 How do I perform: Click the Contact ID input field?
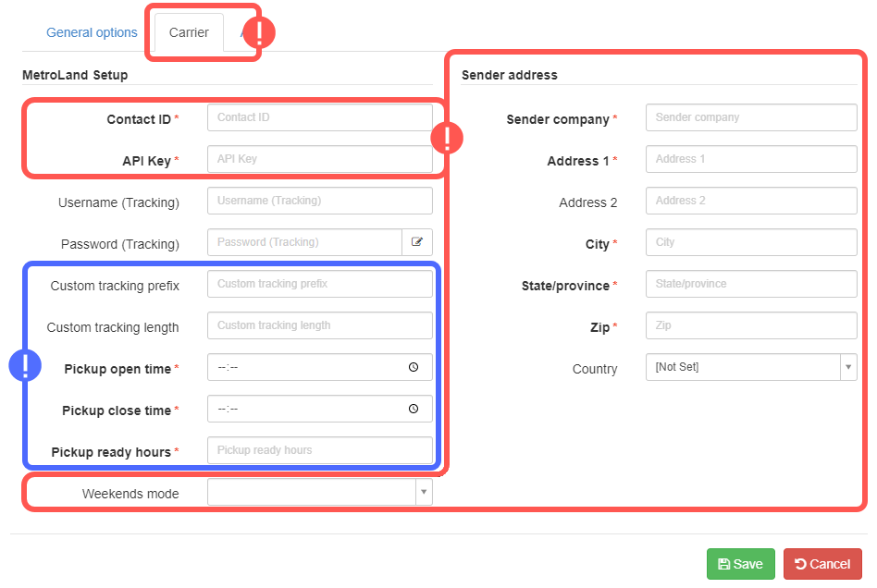coord(320,117)
